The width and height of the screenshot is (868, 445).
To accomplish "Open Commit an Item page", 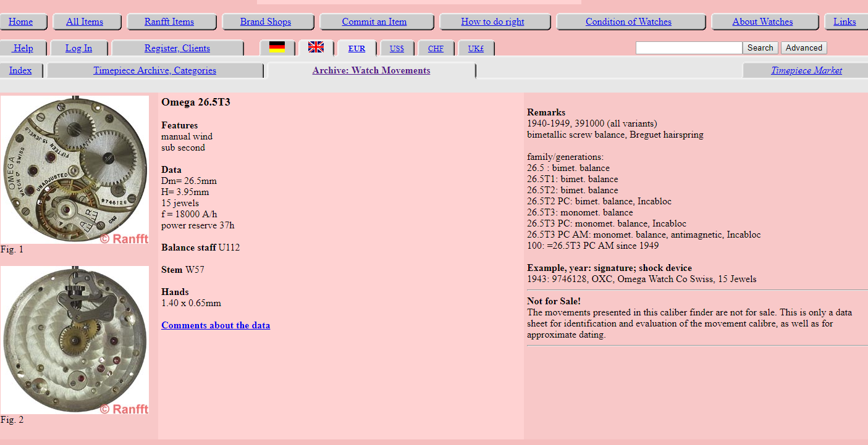I will (x=374, y=22).
